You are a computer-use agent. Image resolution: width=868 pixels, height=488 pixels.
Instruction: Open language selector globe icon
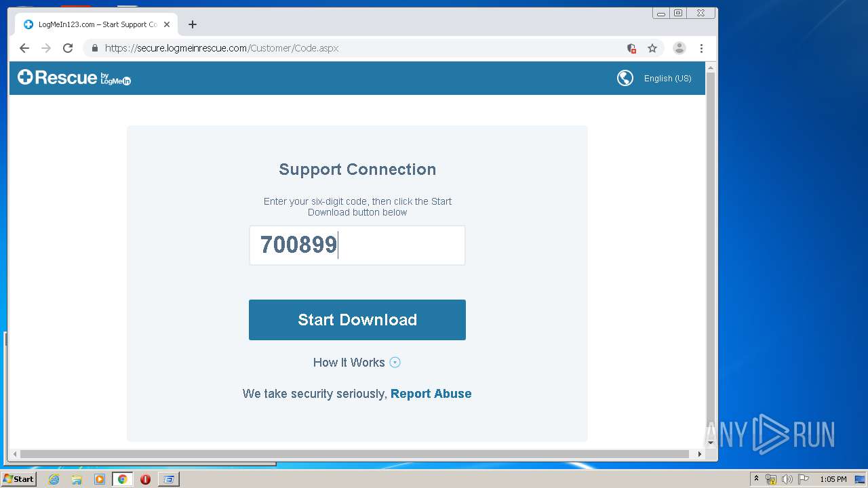pyautogui.click(x=625, y=78)
